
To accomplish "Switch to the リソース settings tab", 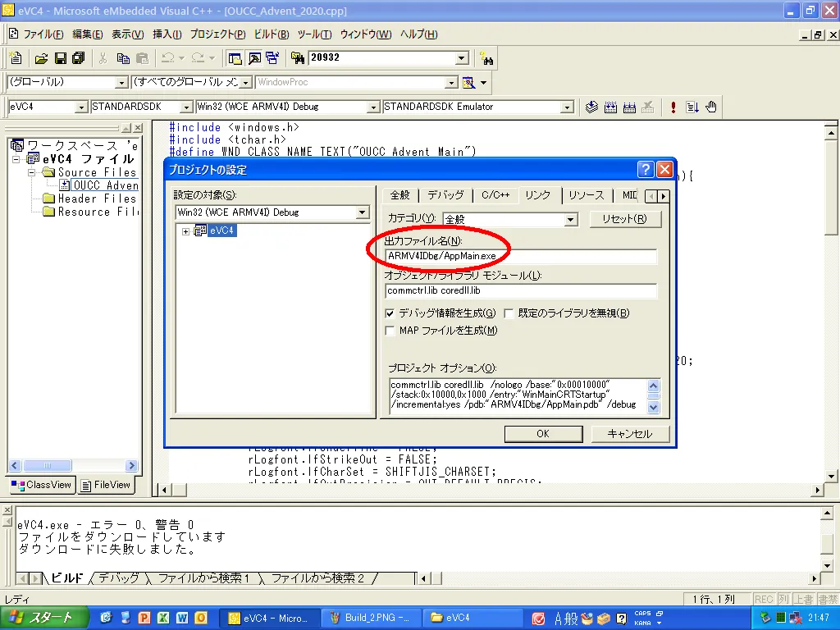I will pyautogui.click(x=586, y=195).
